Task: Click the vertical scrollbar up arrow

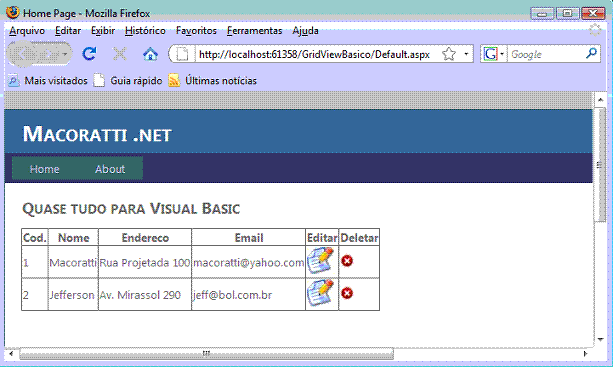Action: [600, 100]
